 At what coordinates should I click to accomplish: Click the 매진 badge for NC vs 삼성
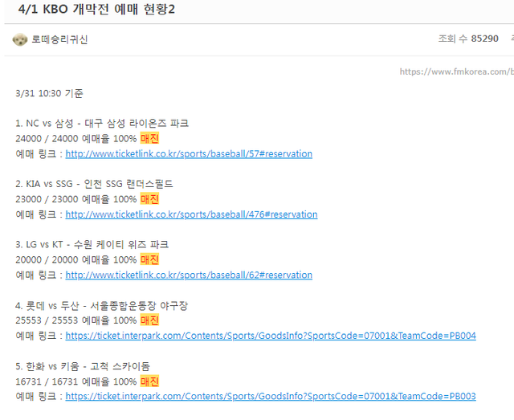[149, 138]
